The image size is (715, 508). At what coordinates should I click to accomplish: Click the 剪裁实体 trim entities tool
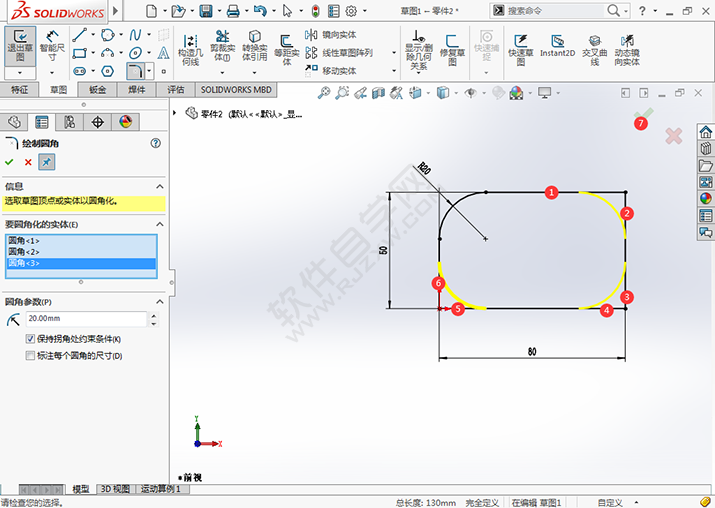pos(222,50)
